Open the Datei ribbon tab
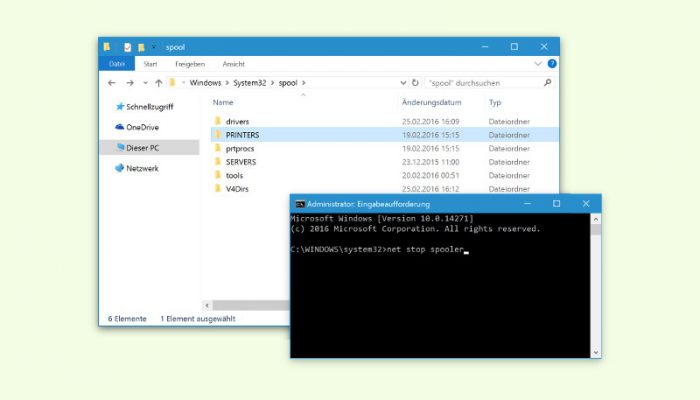Screen dimensions: 700x400 (x=117, y=64)
